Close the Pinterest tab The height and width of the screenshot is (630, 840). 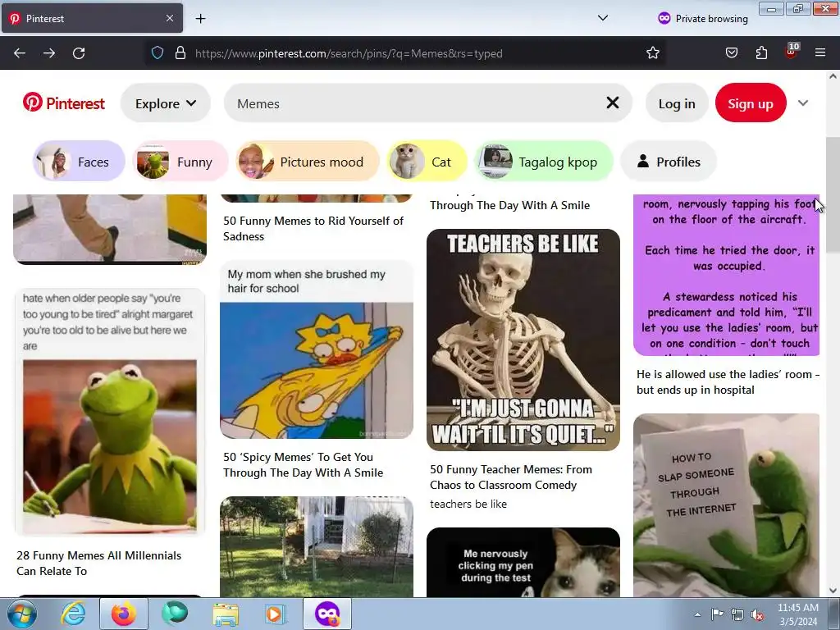tap(169, 18)
